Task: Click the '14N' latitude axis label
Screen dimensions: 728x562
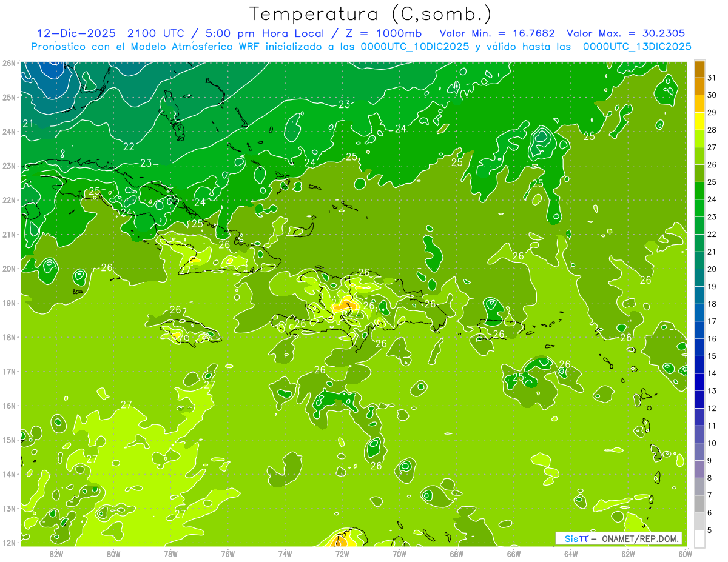Action: point(8,474)
